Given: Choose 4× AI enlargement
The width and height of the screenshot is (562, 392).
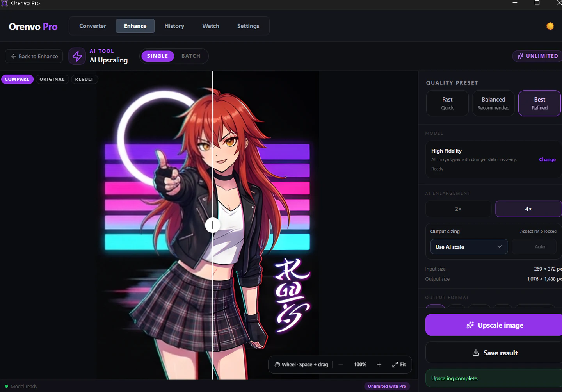Looking at the screenshot, I should click(528, 209).
